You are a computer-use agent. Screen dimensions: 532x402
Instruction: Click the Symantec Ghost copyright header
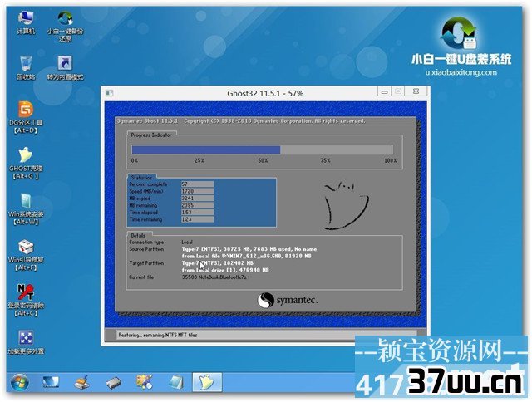(241, 121)
